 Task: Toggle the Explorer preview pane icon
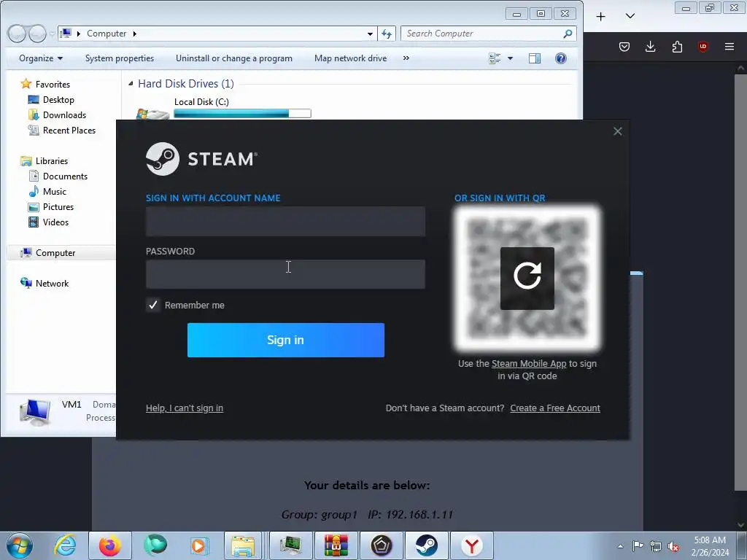click(x=535, y=58)
